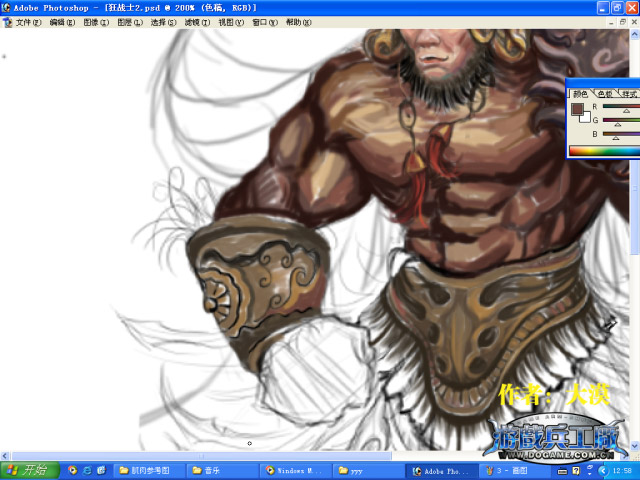Image resolution: width=640 pixels, height=480 pixels.
Task: Restore the document window in menu bar
Action: 623,22
